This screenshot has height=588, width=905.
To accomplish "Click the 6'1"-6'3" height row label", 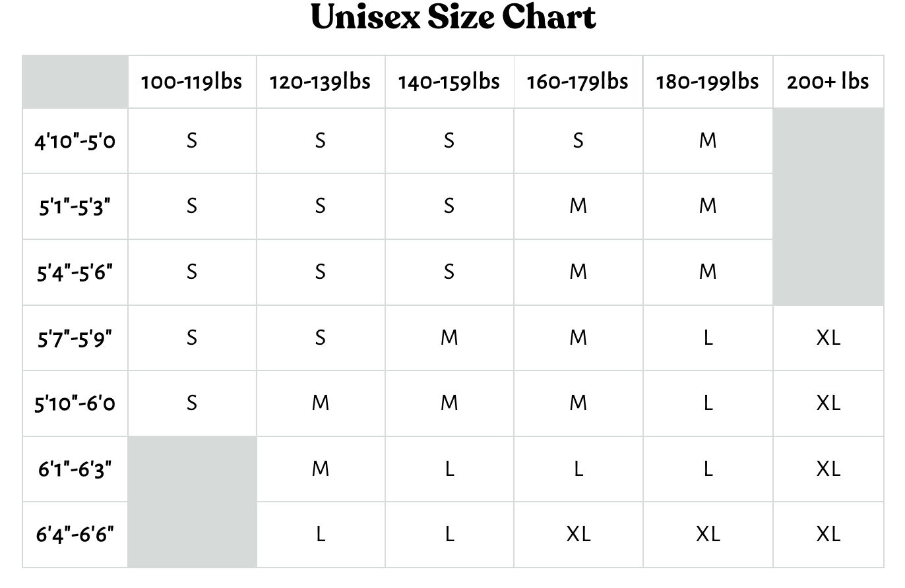I will [x=75, y=469].
